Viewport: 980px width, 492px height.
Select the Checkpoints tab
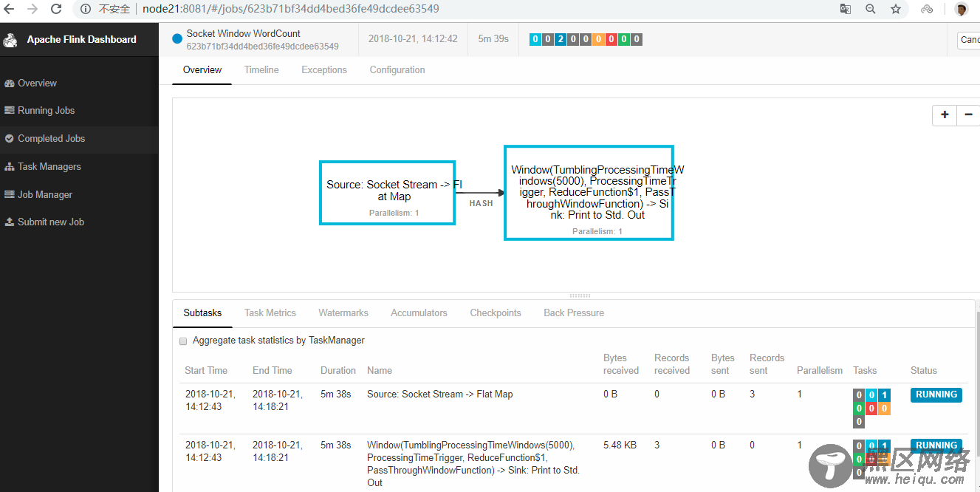coord(496,313)
